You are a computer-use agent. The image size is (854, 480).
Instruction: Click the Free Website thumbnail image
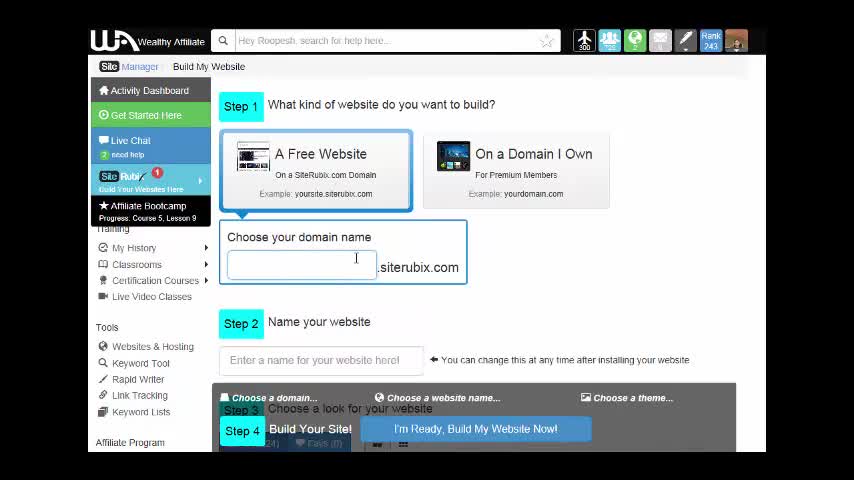coord(253,156)
